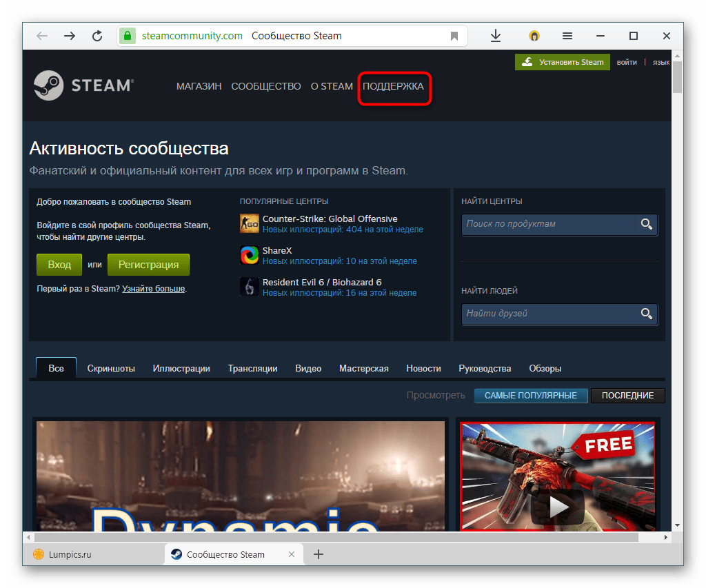Image resolution: width=706 pixels, height=588 pixels.
Task: Click the Counter-Strike: Global Offensive hub icon
Action: click(249, 223)
